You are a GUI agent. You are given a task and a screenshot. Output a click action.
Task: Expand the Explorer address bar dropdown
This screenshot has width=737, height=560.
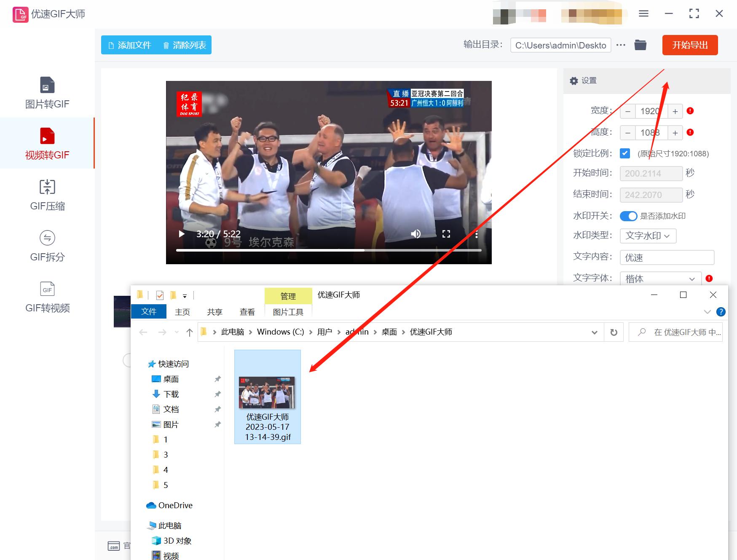[x=595, y=332]
